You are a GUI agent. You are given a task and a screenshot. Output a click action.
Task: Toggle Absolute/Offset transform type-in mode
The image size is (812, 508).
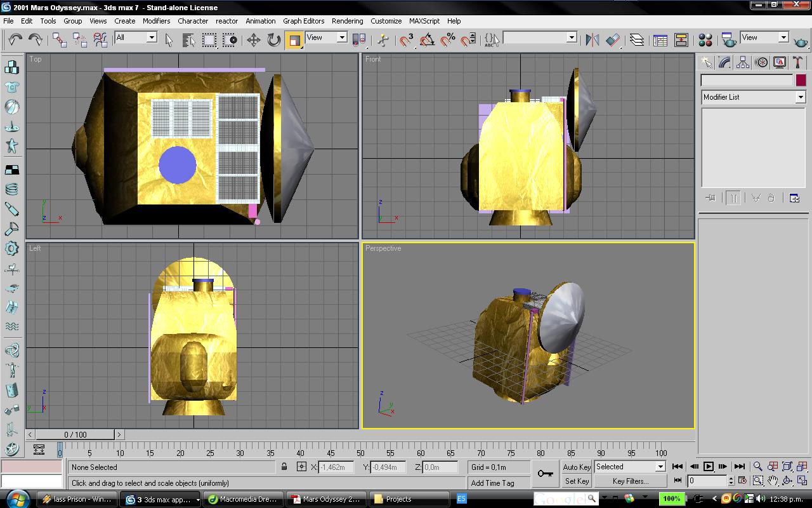coord(301,467)
